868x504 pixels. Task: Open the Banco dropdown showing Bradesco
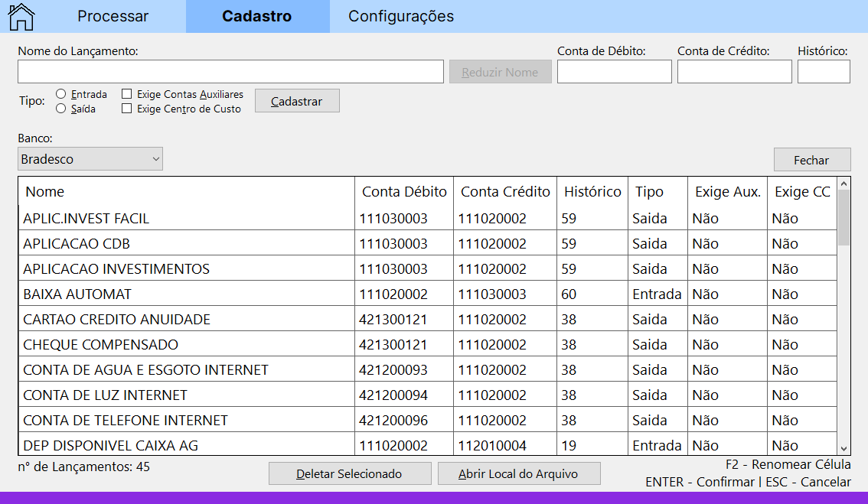coord(90,159)
